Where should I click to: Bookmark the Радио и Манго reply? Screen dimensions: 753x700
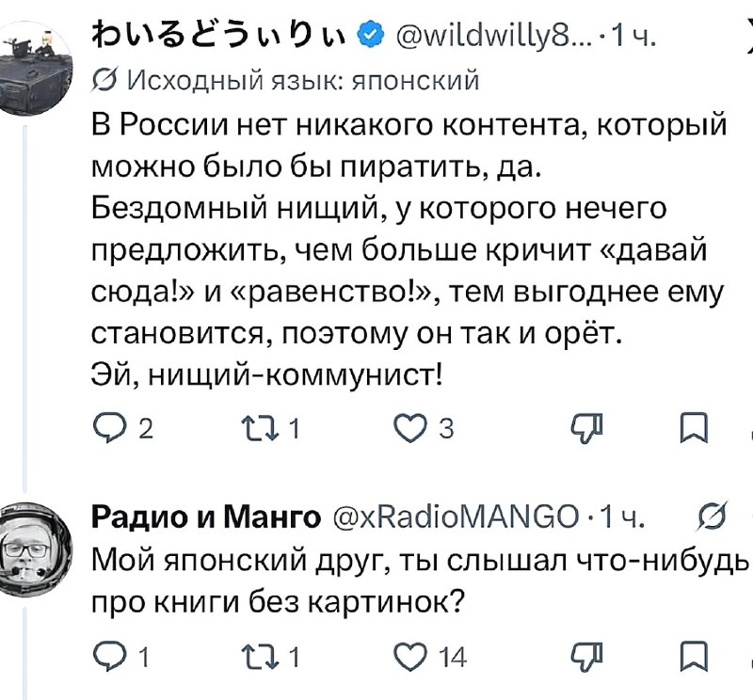(694, 656)
